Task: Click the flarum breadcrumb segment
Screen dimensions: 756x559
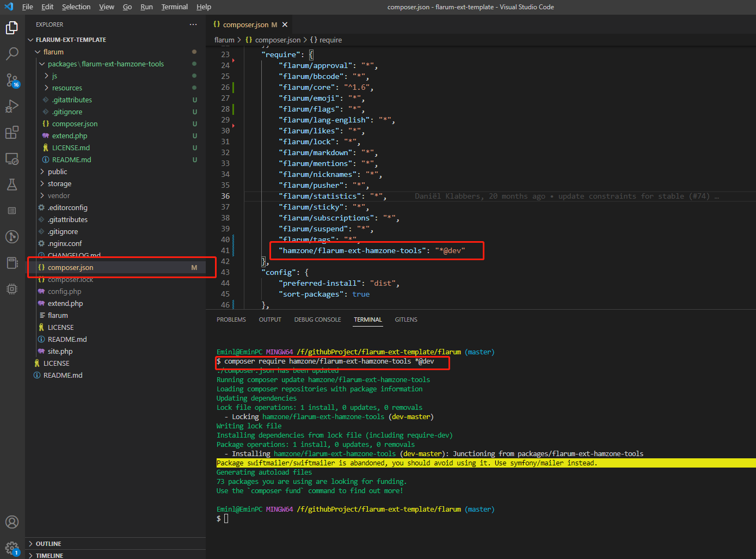Action: 224,40
